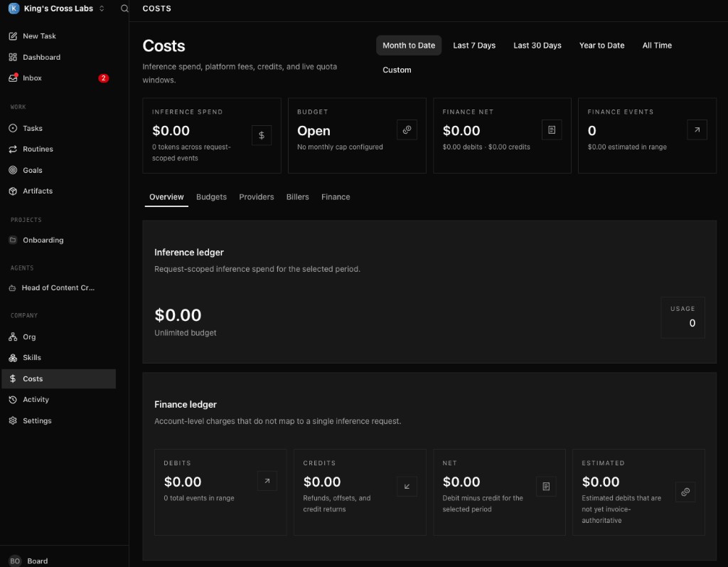Open Head of Content Cr... agent

tap(58, 287)
